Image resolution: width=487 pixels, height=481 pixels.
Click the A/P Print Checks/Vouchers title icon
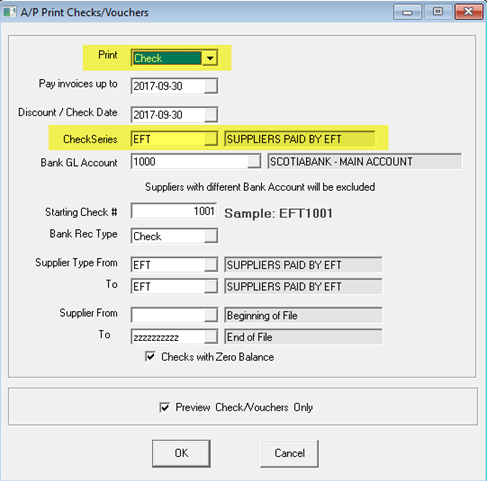click(x=10, y=12)
